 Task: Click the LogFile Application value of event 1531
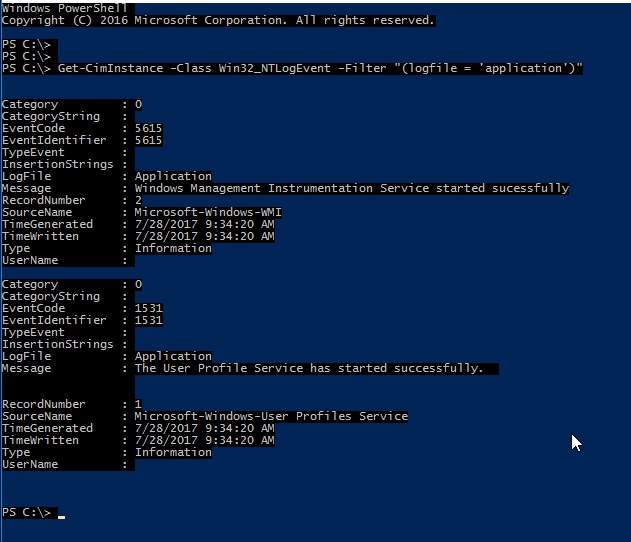pos(173,356)
